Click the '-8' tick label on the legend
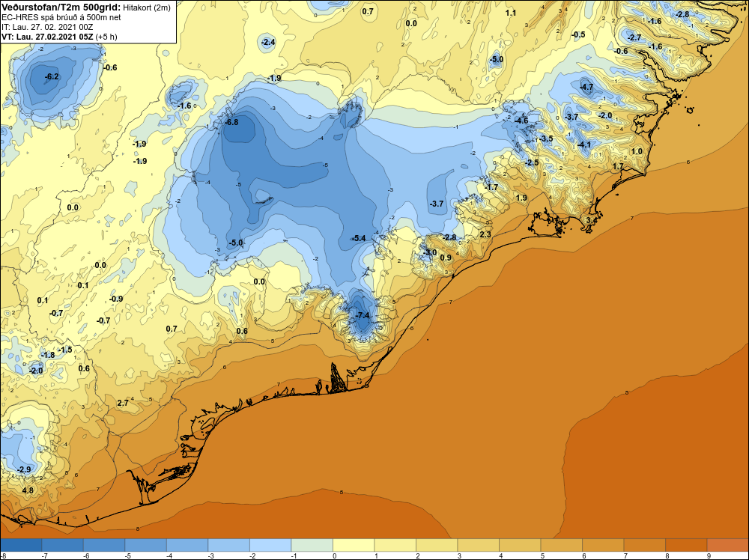749x560 pixels. (3, 556)
